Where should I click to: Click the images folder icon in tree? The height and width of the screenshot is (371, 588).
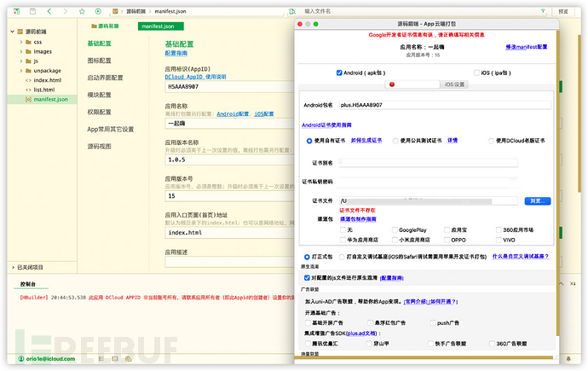pos(28,51)
